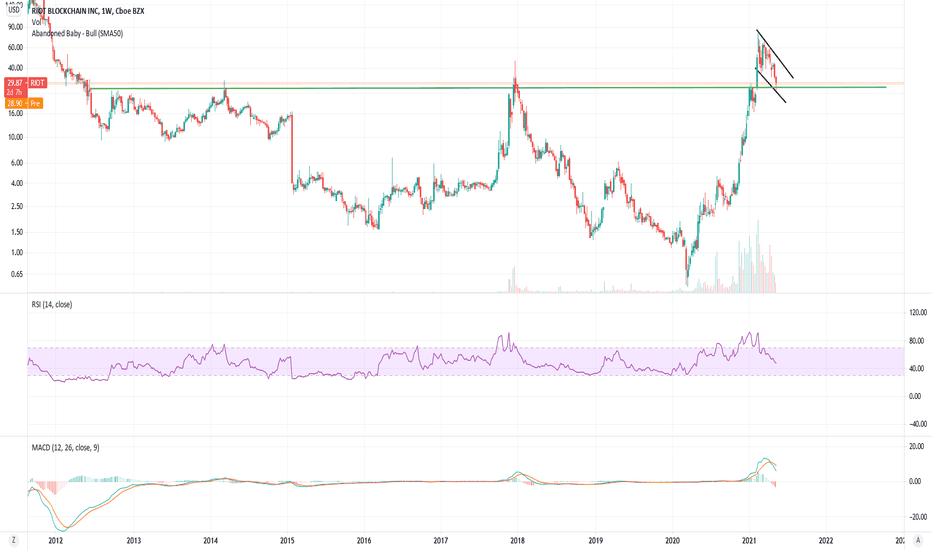Image resolution: width=932 pixels, height=550 pixels.
Task: Click the 2015 label on time axis
Action: pos(287,540)
